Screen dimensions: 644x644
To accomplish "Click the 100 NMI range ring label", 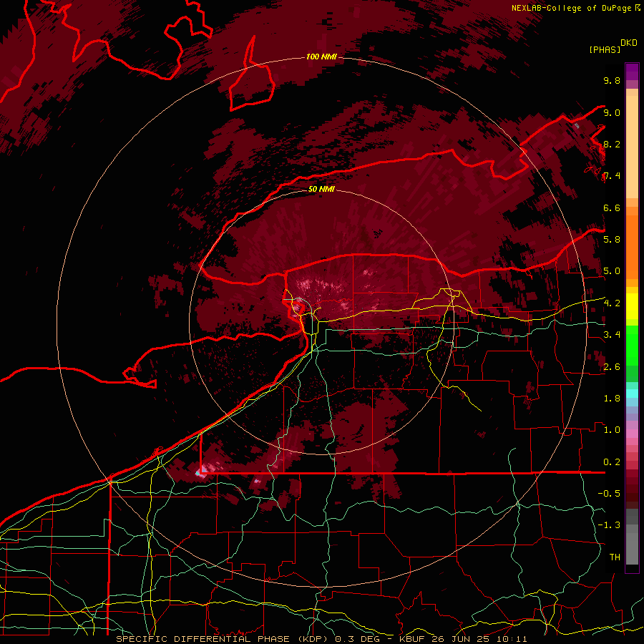I will coord(321,57).
